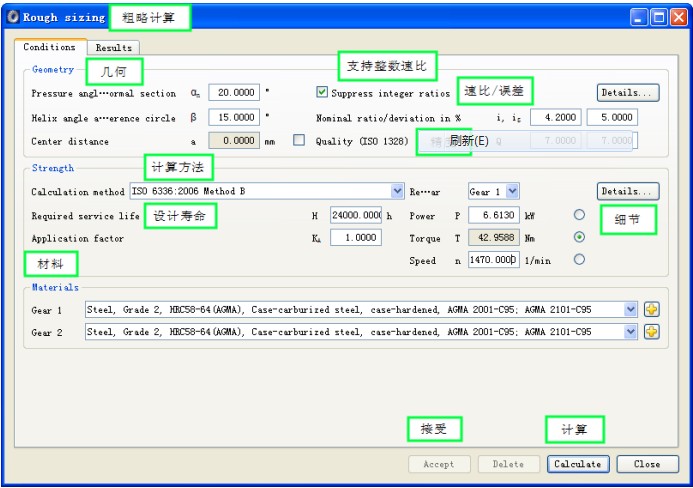Click the Rough sizing title bar icon
The height and width of the screenshot is (488, 693).
[x=12, y=17]
